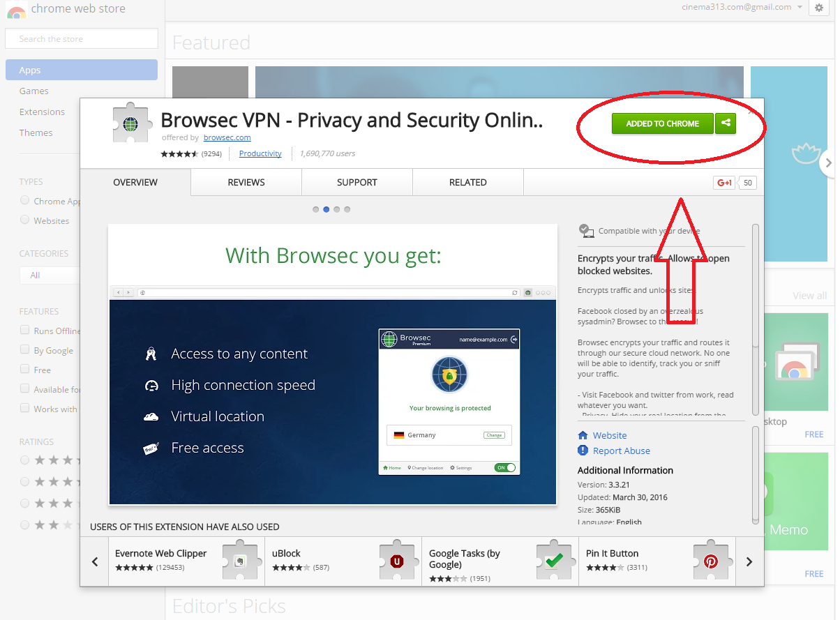
Task: Switch to the Reviews tab
Action: (246, 182)
